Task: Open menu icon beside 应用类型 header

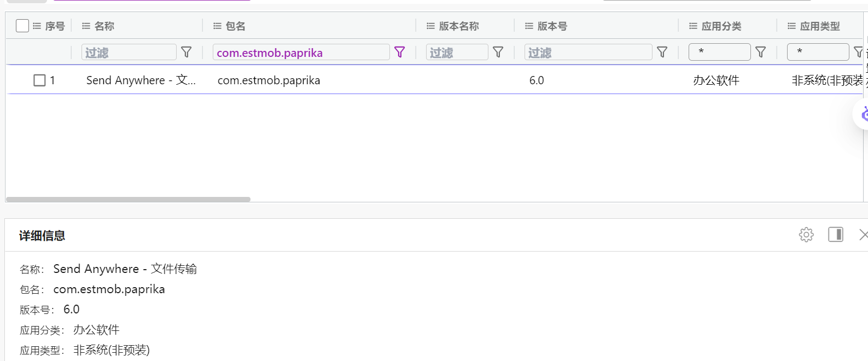Action: pos(791,26)
